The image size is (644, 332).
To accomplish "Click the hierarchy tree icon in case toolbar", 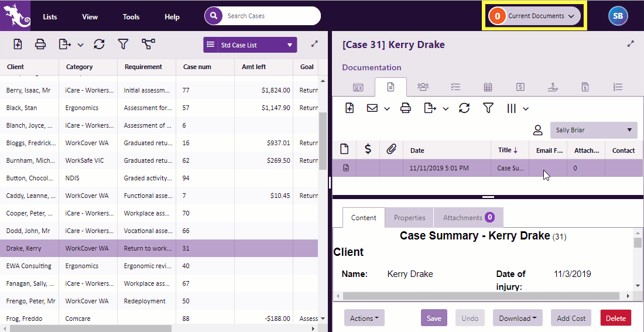I will point(148,45).
